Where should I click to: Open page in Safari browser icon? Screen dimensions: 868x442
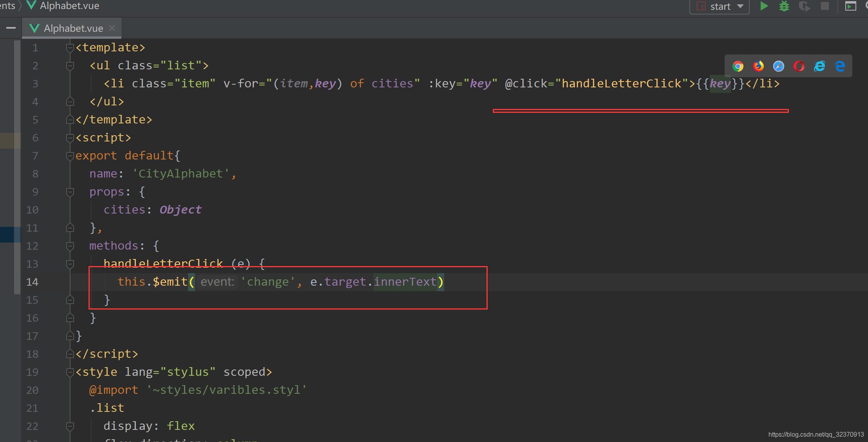tap(779, 66)
